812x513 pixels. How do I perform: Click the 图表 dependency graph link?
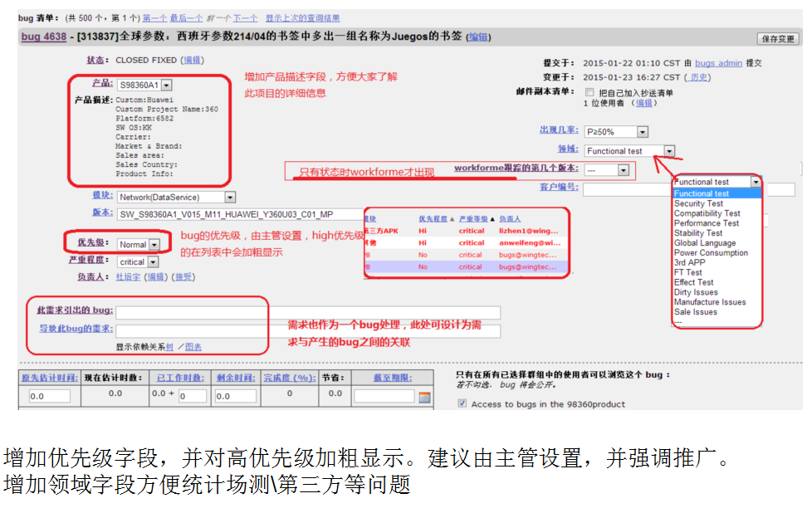[x=193, y=347]
